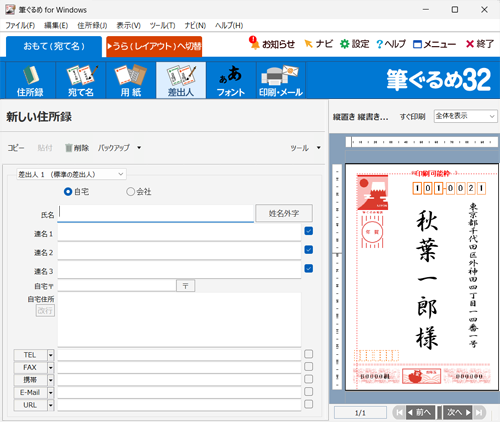Viewport: 500px width, 422px height.
Task: Open the 住所録(J) menu
Action: (92, 25)
